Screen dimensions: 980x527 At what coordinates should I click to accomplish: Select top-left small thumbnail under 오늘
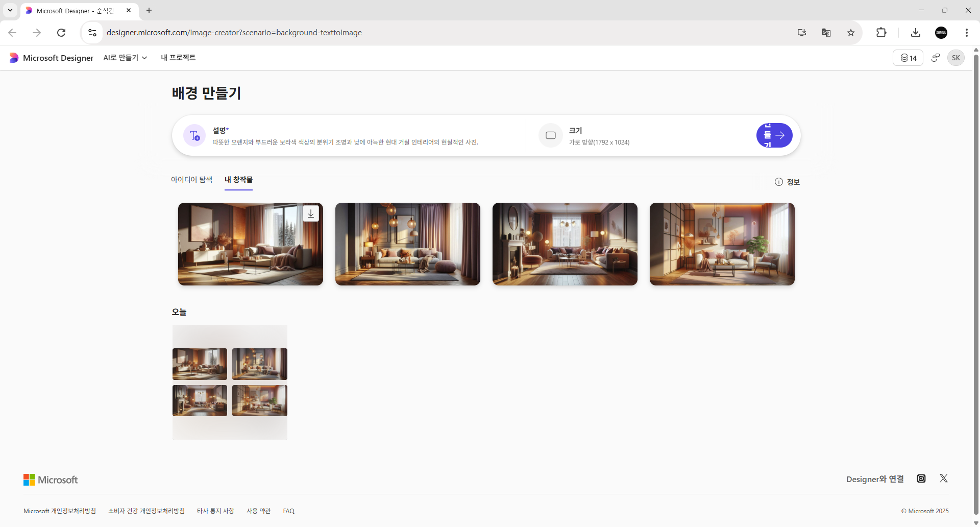tap(200, 364)
